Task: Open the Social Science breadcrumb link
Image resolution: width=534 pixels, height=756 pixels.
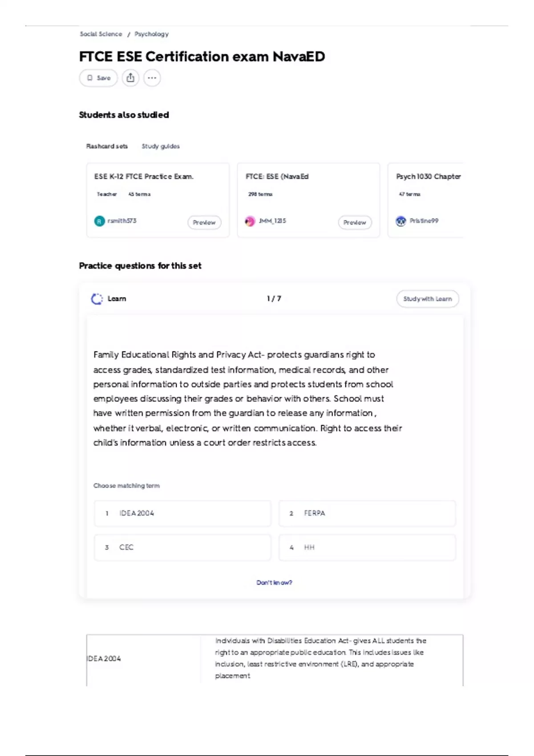Action: [x=101, y=34]
